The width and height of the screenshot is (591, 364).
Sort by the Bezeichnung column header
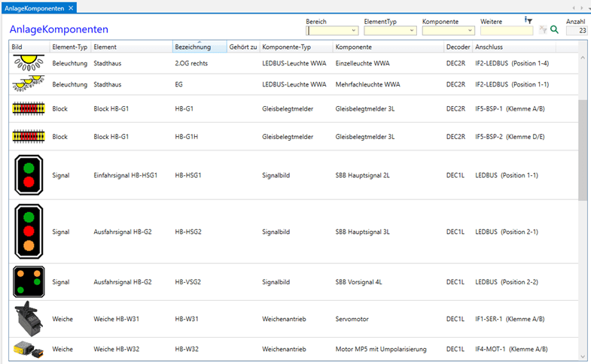(x=198, y=47)
